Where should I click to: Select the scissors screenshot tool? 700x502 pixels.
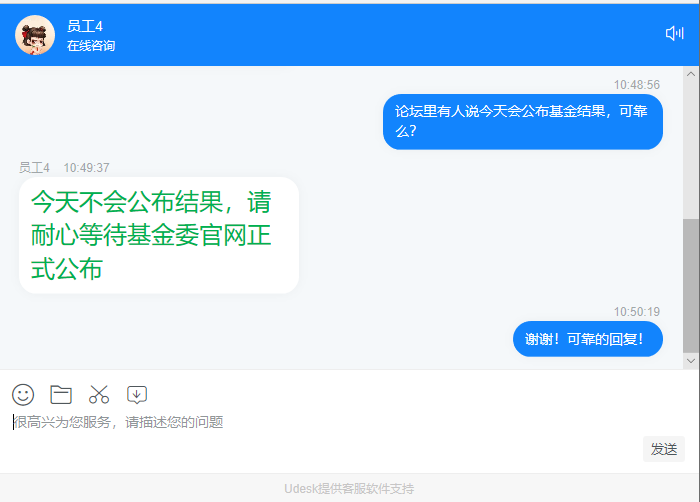pyautogui.click(x=99, y=395)
